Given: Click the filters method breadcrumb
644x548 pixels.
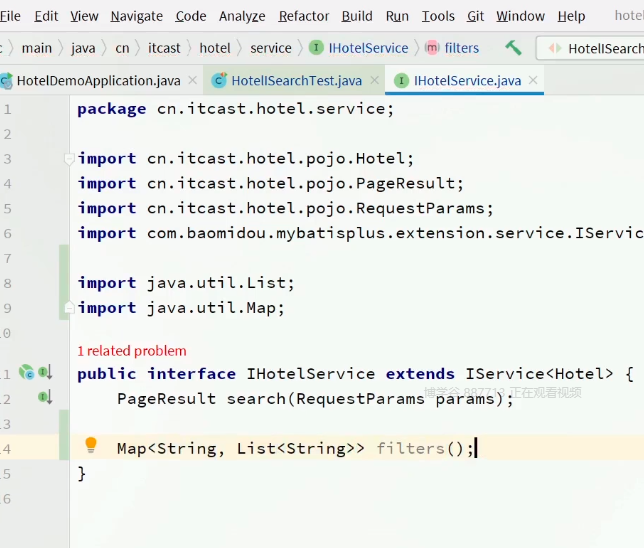Looking at the screenshot, I should click(x=462, y=48).
